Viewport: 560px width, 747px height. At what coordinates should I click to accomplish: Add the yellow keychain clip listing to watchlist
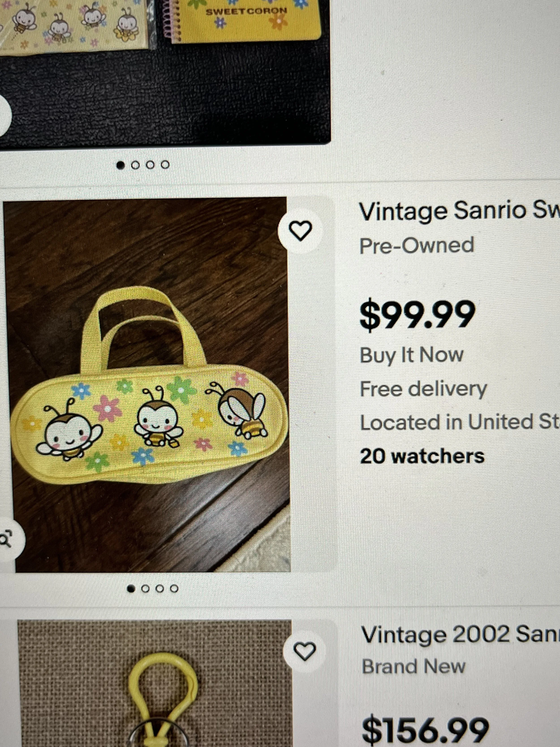click(304, 650)
